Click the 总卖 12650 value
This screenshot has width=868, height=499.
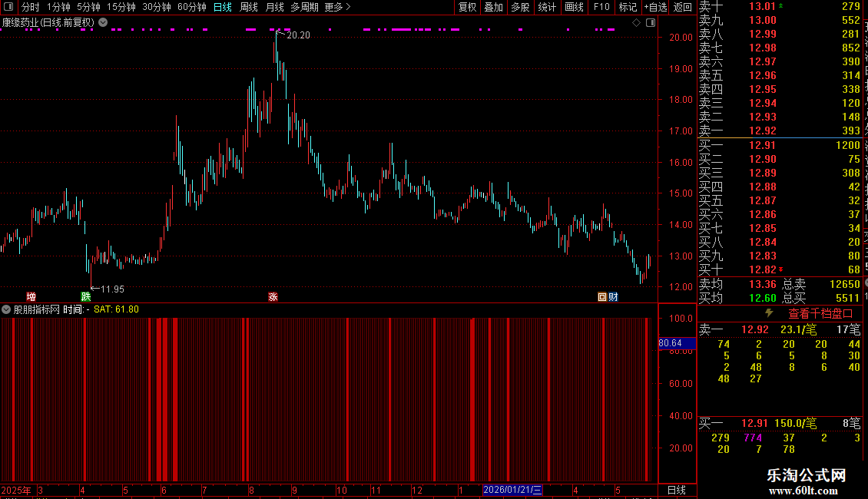pyautogui.click(x=844, y=284)
